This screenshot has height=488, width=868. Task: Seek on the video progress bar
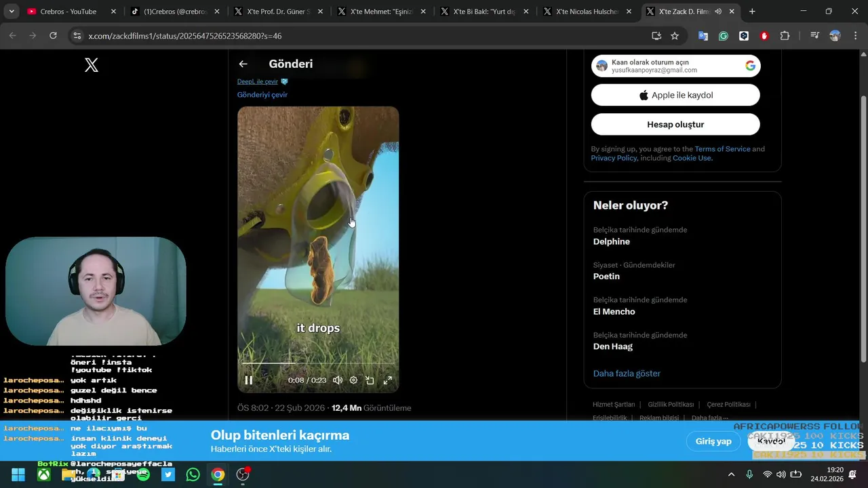click(318, 363)
